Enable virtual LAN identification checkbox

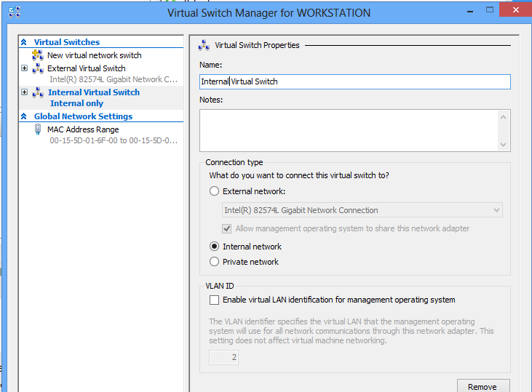pyautogui.click(x=214, y=300)
